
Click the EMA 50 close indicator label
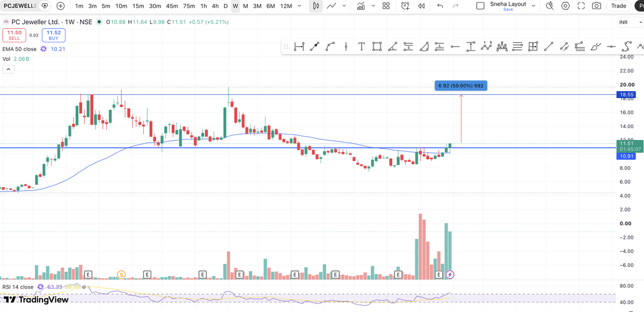19,49
